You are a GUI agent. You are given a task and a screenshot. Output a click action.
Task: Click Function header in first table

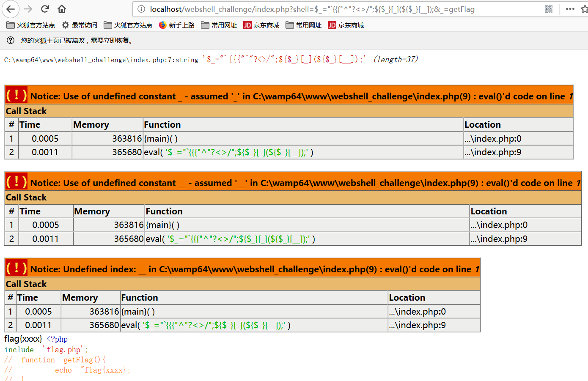pos(162,125)
